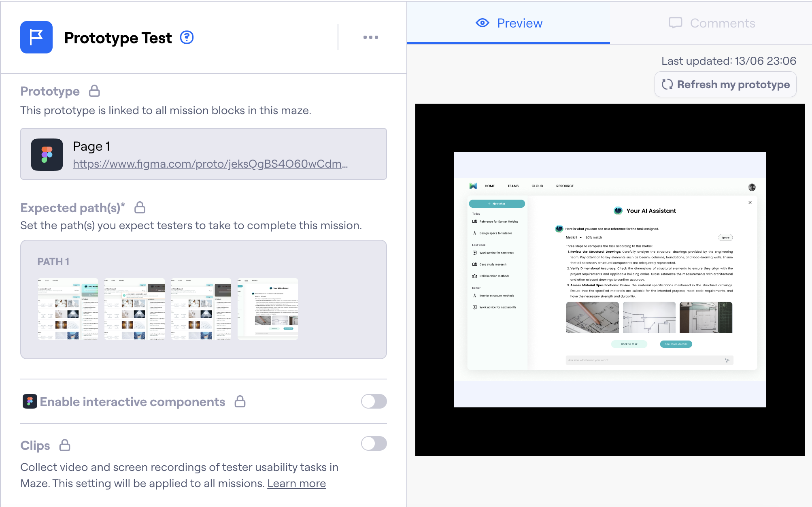Enable the Clips toggle switch
Screen dimensions: 812x507
(374, 443)
